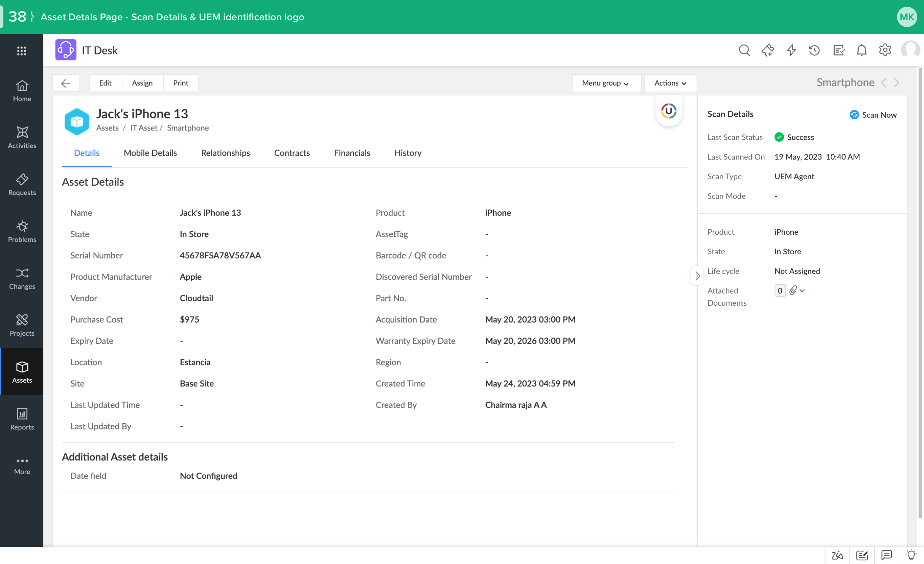Click the MK avatar in green banner
The height and width of the screenshot is (564, 924).
[x=907, y=17]
